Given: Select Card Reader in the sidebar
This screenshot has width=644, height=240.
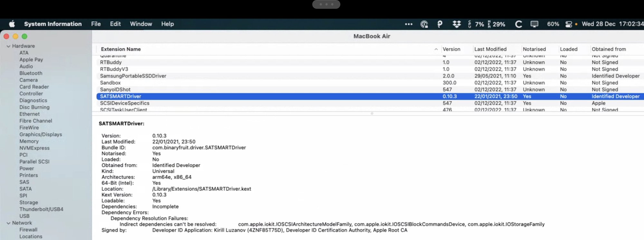Looking at the screenshot, I should click(34, 87).
